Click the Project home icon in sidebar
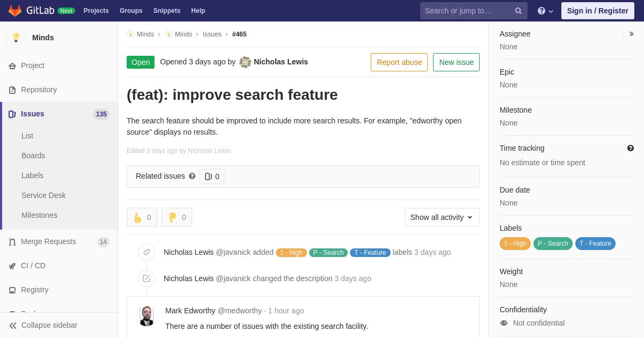The image size is (644, 338). (12, 66)
